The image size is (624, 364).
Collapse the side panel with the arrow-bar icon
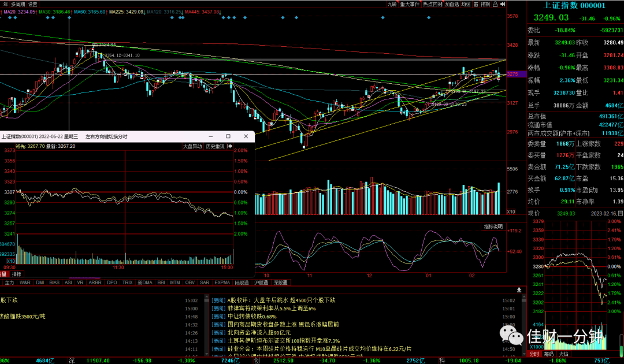[503, 5]
